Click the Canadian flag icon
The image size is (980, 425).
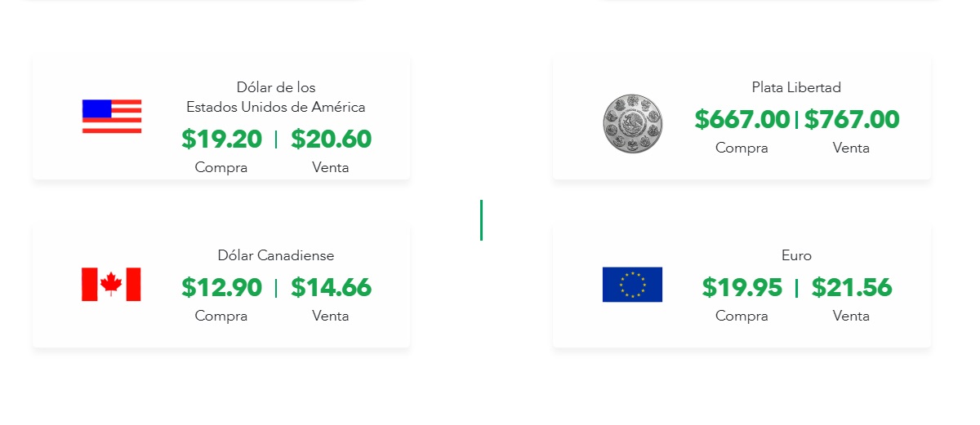click(x=111, y=285)
